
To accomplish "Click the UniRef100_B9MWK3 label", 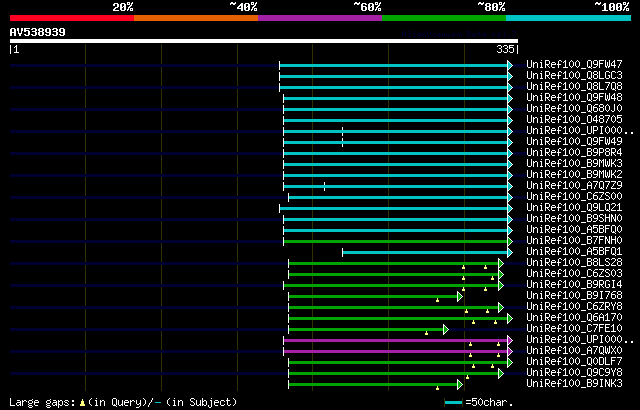I will (x=574, y=164).
